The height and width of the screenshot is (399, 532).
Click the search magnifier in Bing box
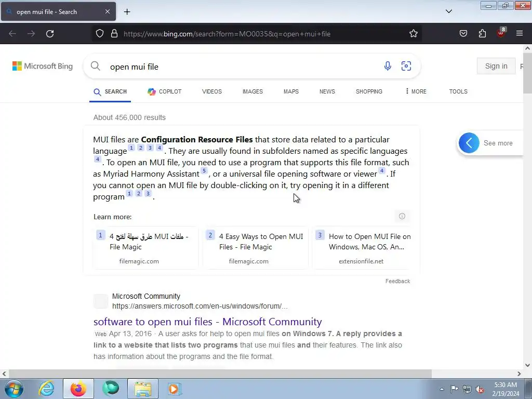click(96, 66)
